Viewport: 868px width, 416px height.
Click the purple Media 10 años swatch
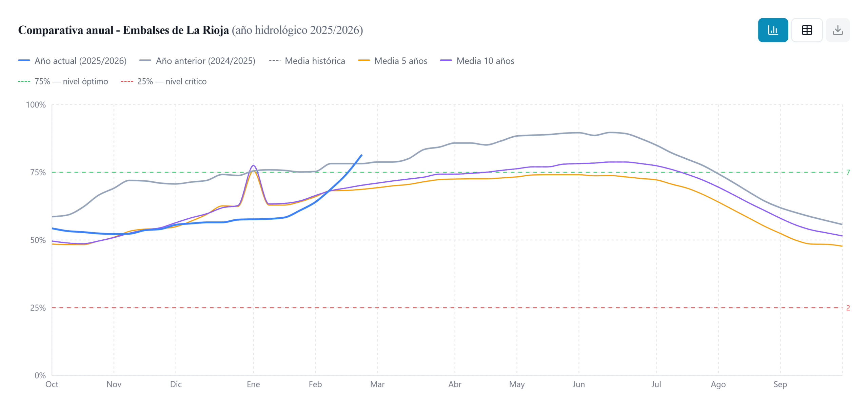coord(446,61)
